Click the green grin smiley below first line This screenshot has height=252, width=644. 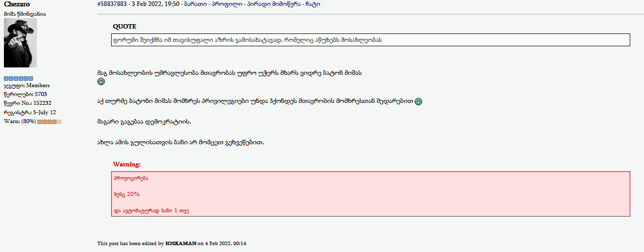[x=101, y=82]
